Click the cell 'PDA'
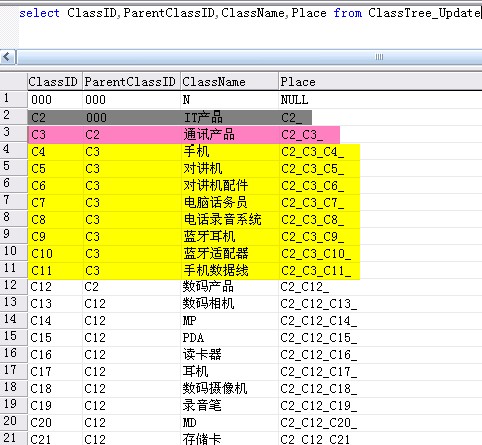Image resolution: width=482 pixels, height=445 pixels. coord(193,338)
